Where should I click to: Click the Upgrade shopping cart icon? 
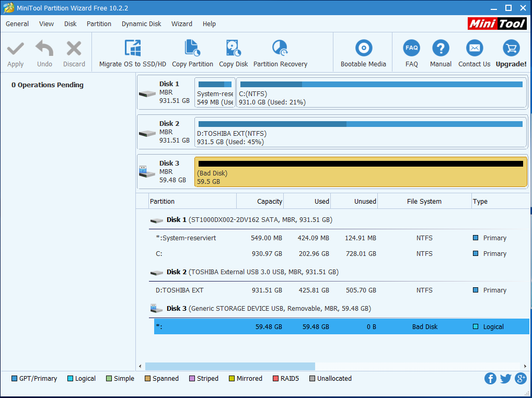pyautogui.click(x=511, y=48)
